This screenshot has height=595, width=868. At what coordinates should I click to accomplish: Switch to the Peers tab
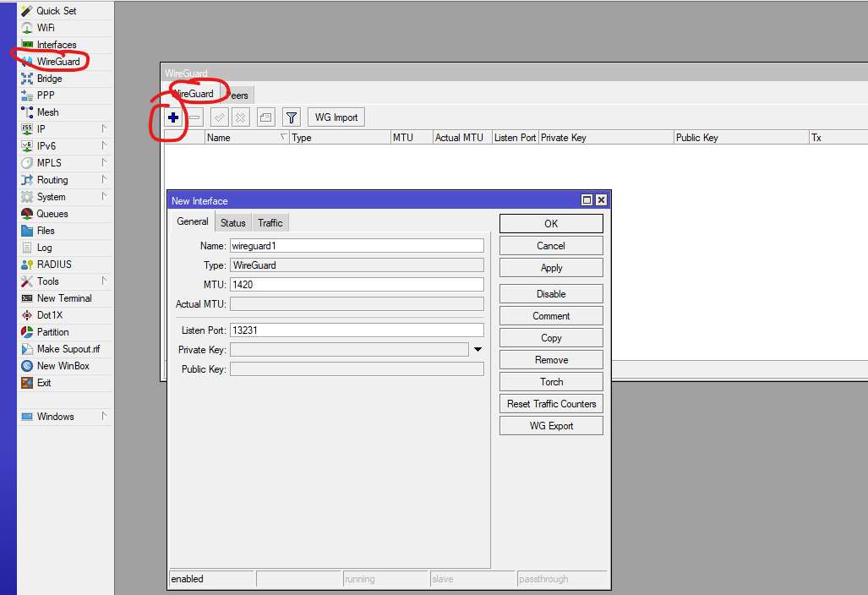pos(238,96)
